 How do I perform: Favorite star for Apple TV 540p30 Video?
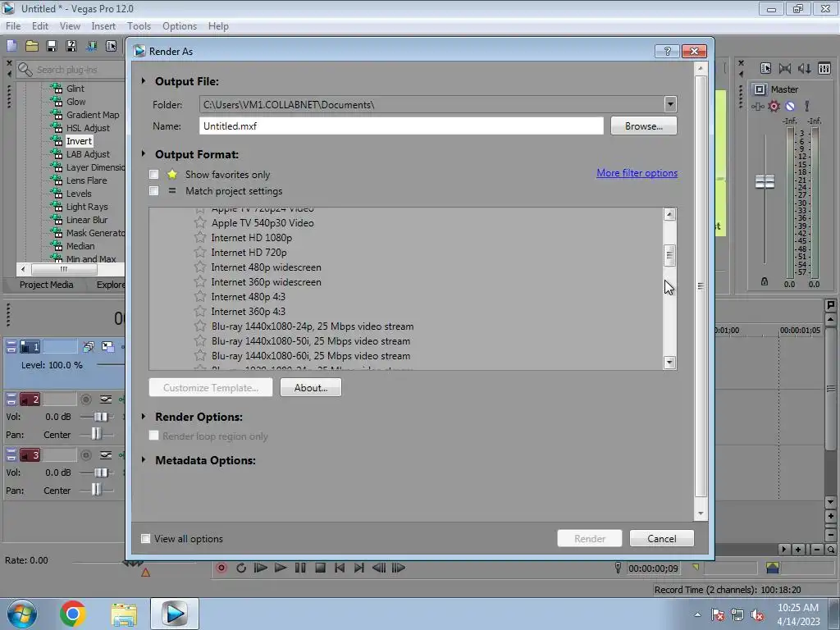(200, 222)
